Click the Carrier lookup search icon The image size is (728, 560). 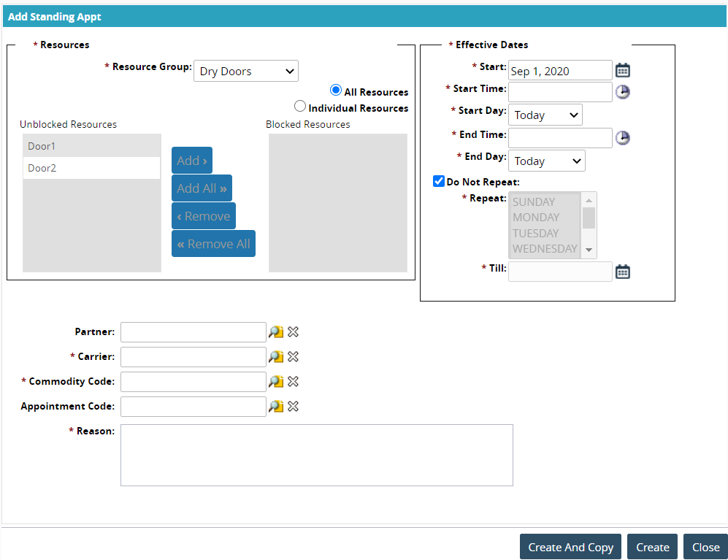[x=275, y=357]
